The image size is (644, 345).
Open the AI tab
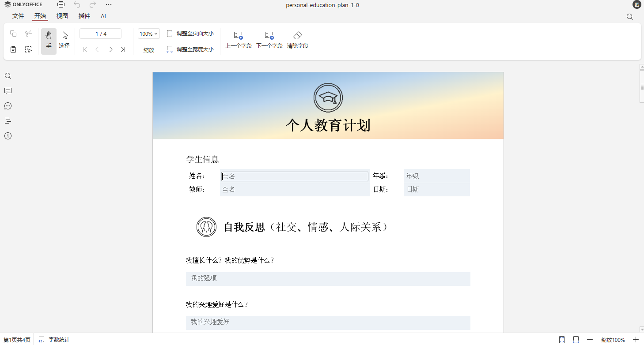pos(103,16)
